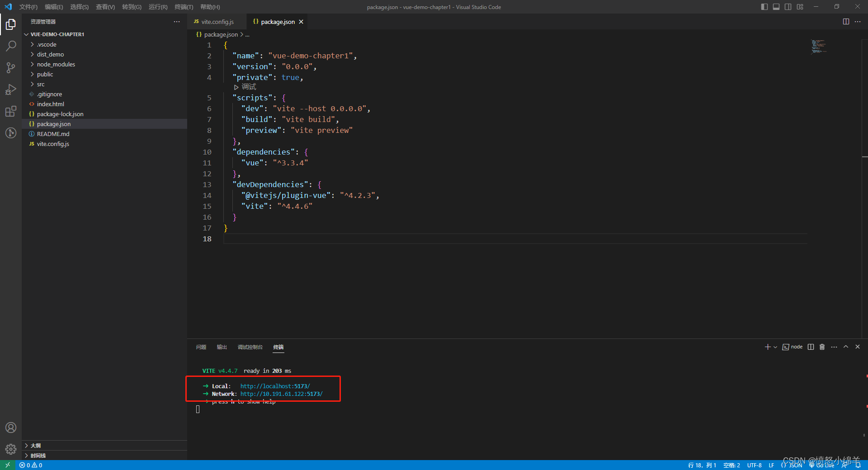This screenshot has height=470, width=868.
Task: Maximize the panel with the up chevron
Action: point(846,347)
